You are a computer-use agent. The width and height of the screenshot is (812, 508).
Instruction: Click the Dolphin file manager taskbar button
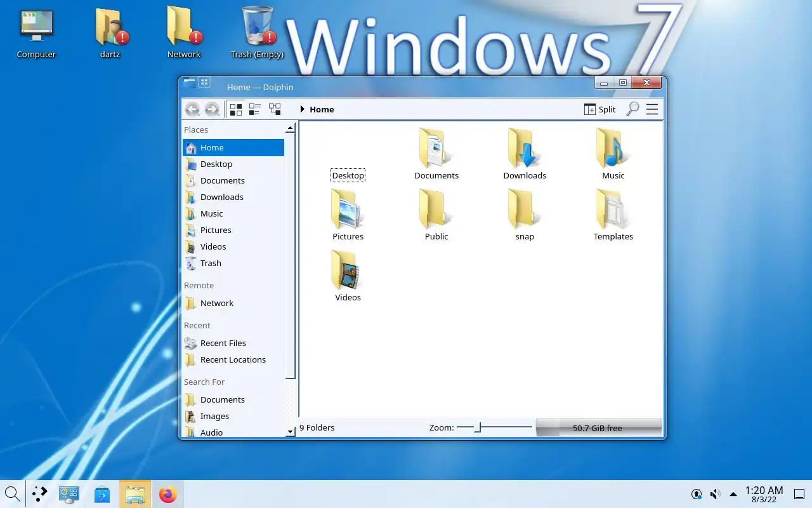[x=135, y=494]
